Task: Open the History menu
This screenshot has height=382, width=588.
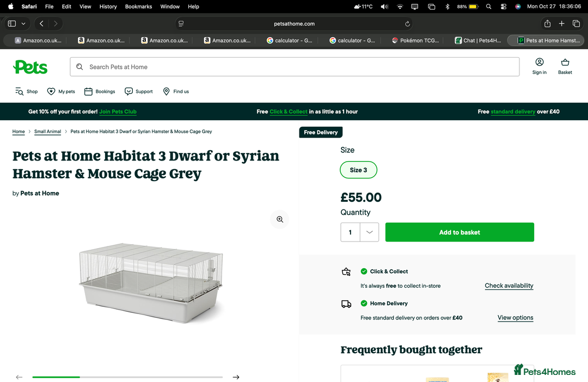Action: point(108,7)
